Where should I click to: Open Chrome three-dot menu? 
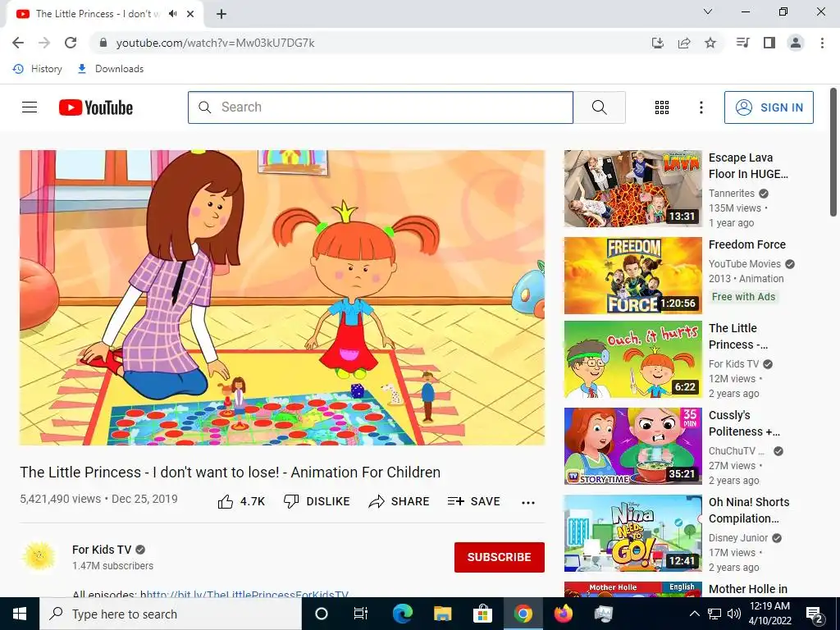point(822,43)
